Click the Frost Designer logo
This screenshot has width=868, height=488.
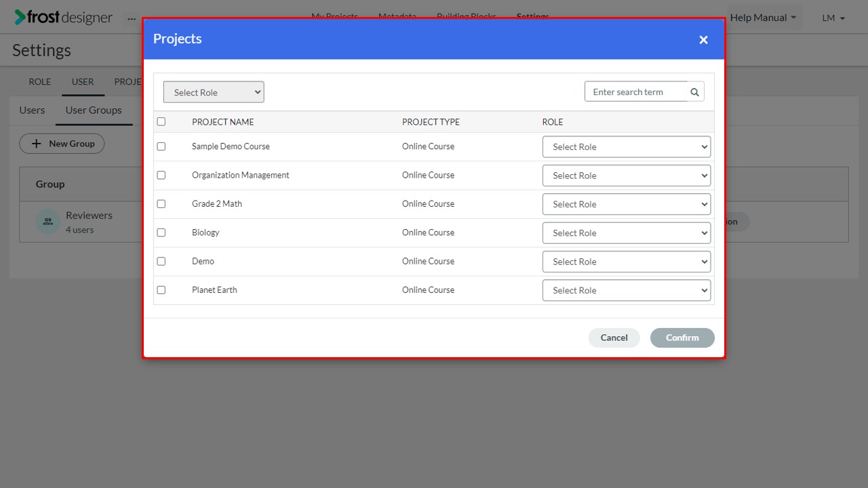click(x=64, y=18)
